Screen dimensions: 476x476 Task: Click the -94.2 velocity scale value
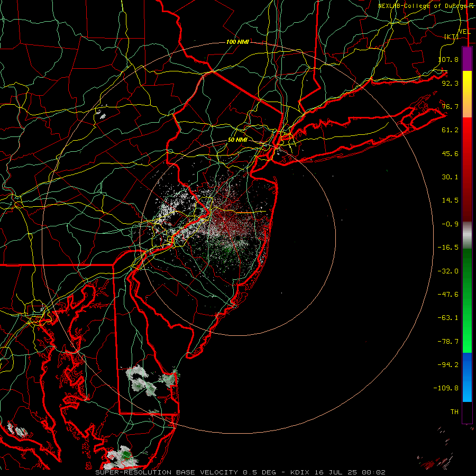tap(448, 365)
